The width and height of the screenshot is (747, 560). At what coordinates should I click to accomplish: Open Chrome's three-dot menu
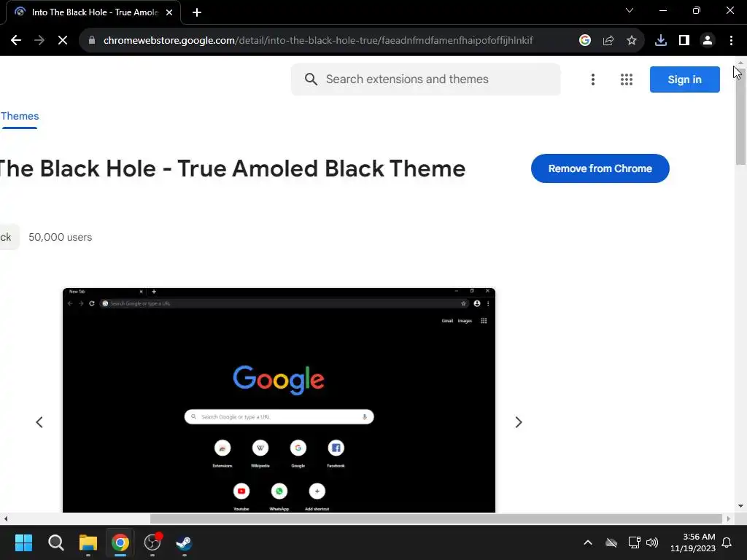pyautogui.click(x=731, y=41)
